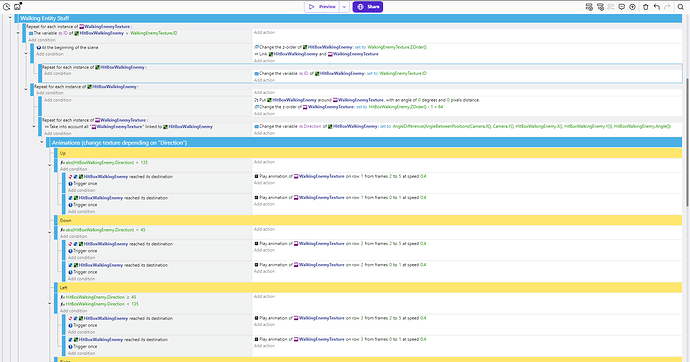
Task: Open the Preview options dropdown arrow
Action: (345, 7)
